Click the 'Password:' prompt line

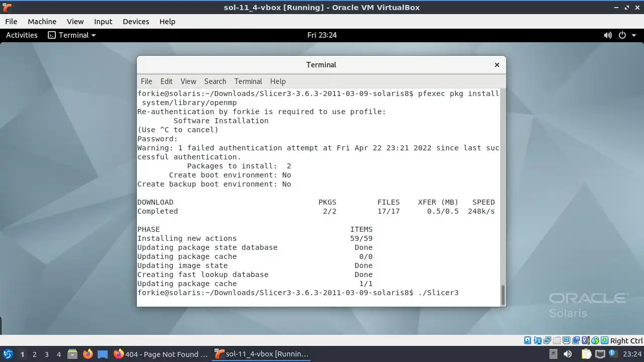coord(157,139)
